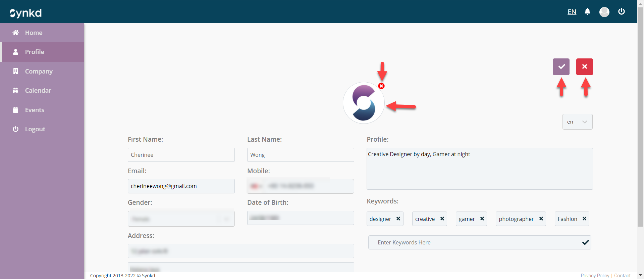Remove the 'photographer' keyword
This screenshot has height=279, width=644.
point(541,219)
